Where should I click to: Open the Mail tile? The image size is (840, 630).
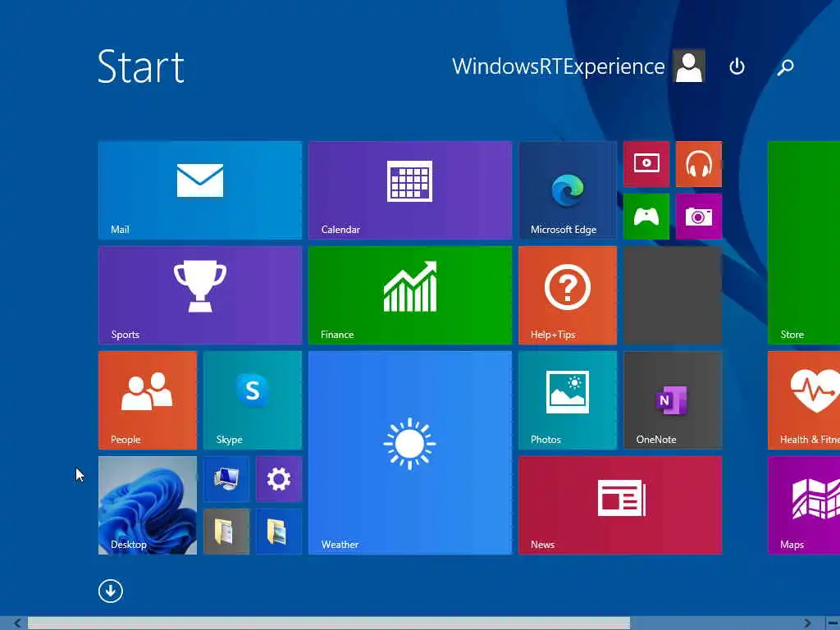200,190
